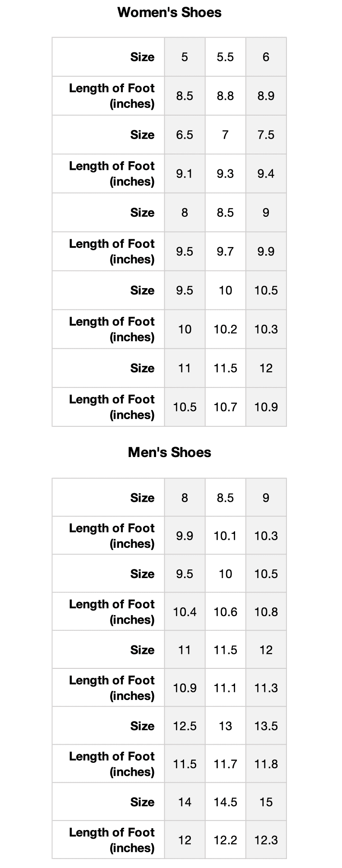Click the 9.1 inches foot length cell
The height and width of the screenshot is (868, 342).
[x=185, y=173]
